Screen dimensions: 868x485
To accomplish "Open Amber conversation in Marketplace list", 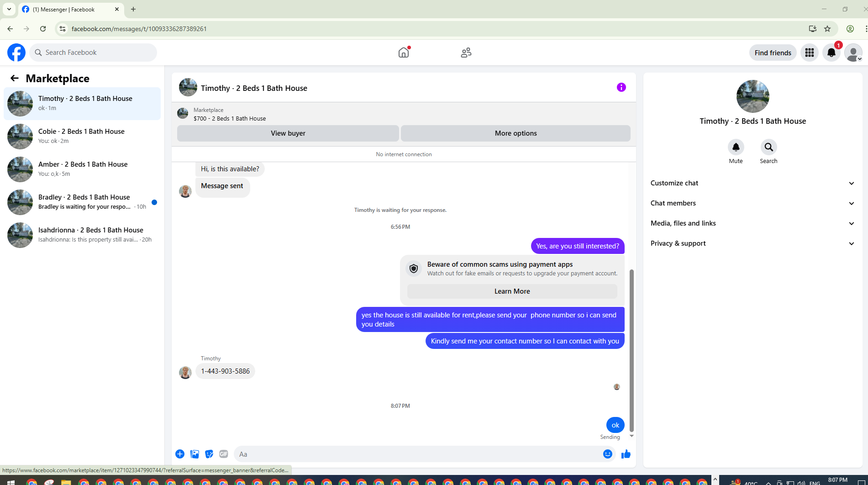I will point(82,169).
